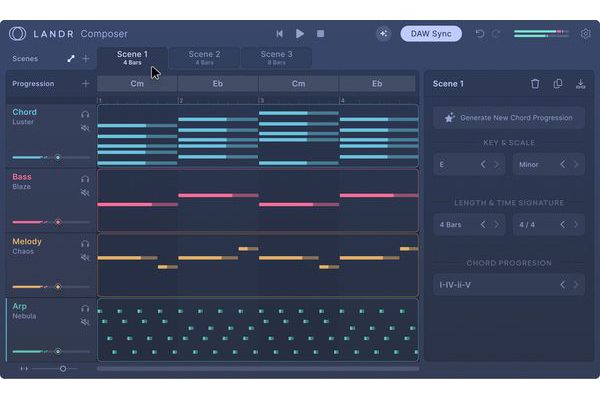Screen dimensions: 600x400
Task: Advance chord progression I-IV-ii-V to next option
Action: (x=576, y=285)
